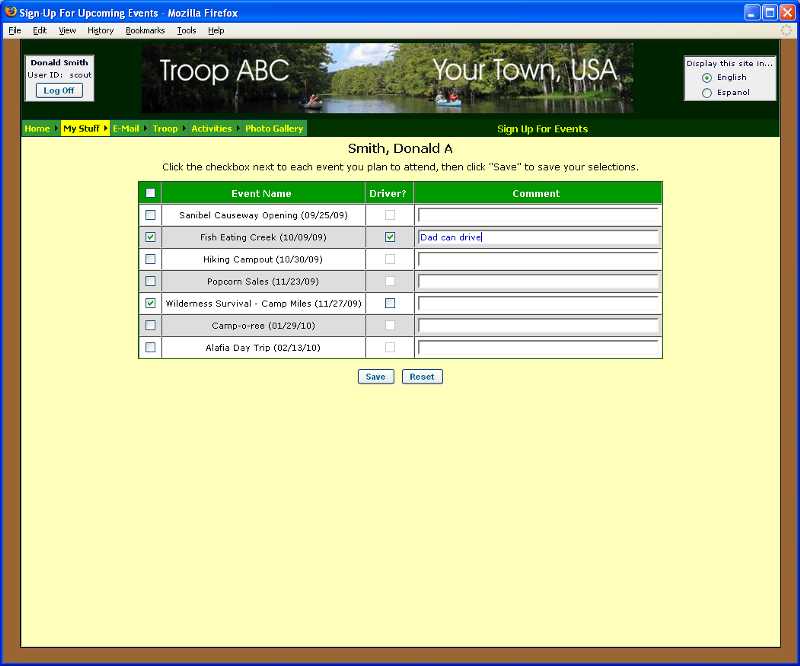Open the View menu
Image resolution: width=800 pixels, height=666 pixels.
(x=67, y=31)
